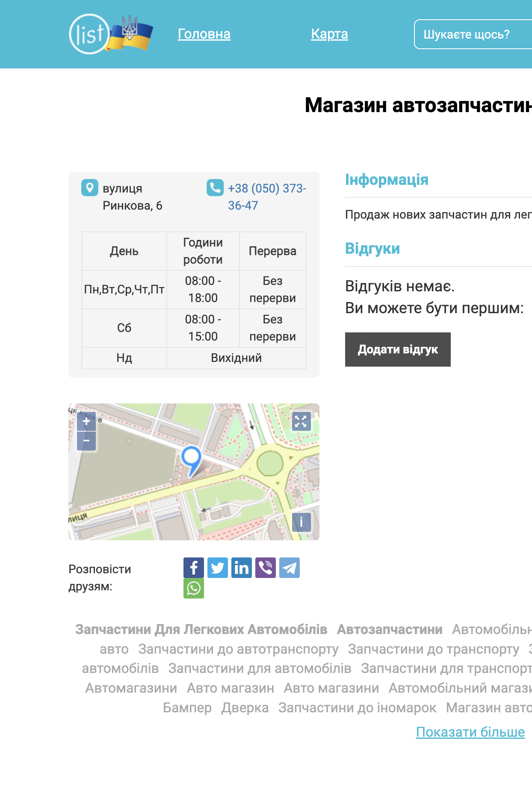Open Показати більше link
Screen dimensions: 532x803
[x=470, y=732]
